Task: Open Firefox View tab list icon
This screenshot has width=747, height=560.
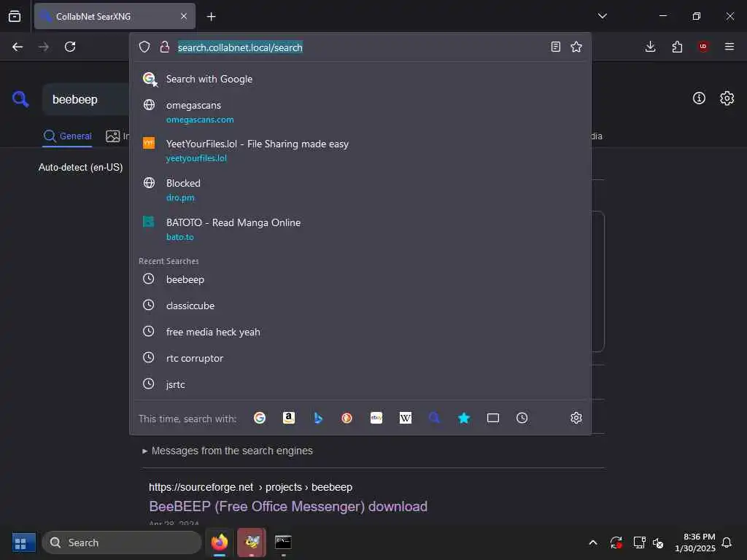Action: (x=15, y=16)
